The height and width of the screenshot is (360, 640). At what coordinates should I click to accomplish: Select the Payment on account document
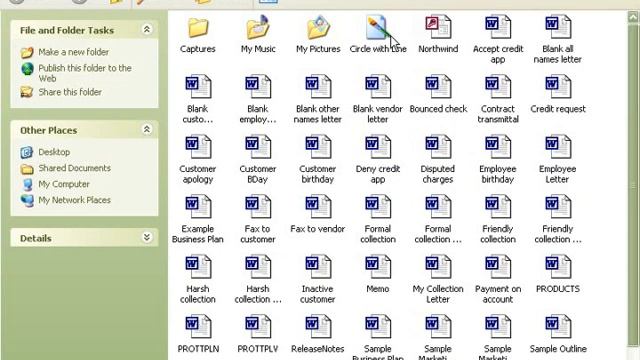(498, 267)
